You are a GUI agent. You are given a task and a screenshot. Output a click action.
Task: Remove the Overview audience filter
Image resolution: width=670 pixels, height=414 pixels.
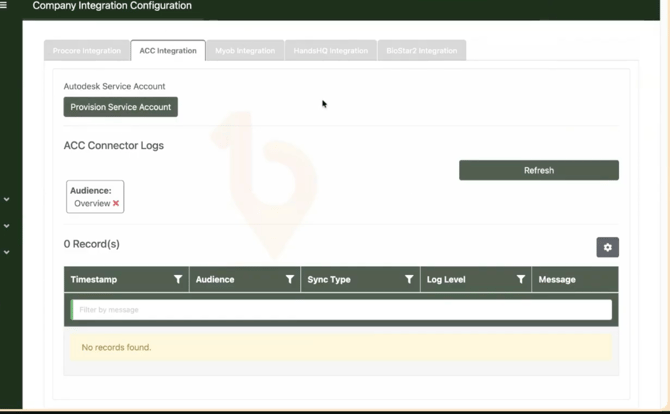click(x=116, y=203)
